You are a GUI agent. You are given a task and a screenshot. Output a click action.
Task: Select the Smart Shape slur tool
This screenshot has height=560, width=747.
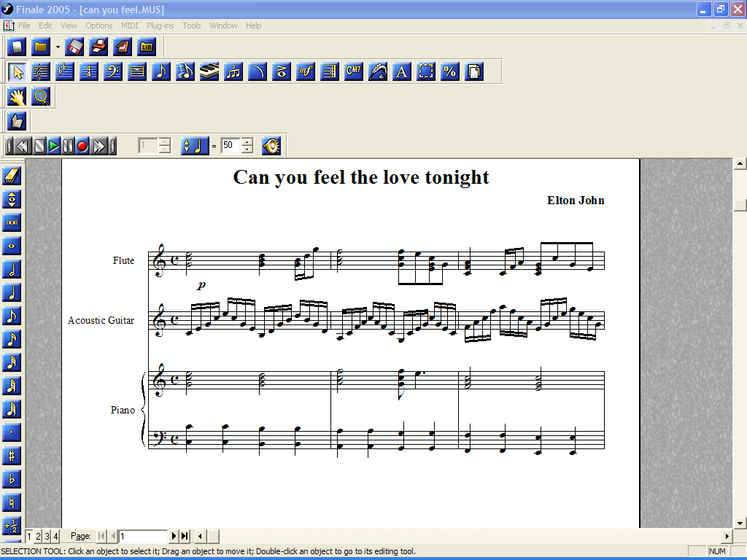click(258, 71)
